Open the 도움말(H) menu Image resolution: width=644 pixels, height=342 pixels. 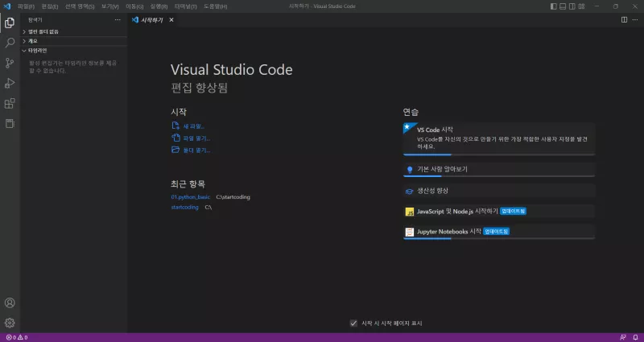[216, 6]
